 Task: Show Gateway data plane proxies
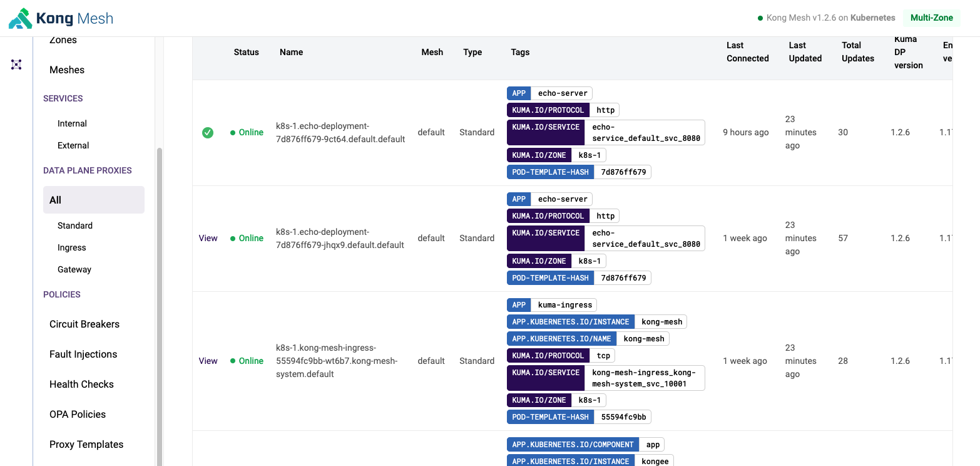coord(74,269)
